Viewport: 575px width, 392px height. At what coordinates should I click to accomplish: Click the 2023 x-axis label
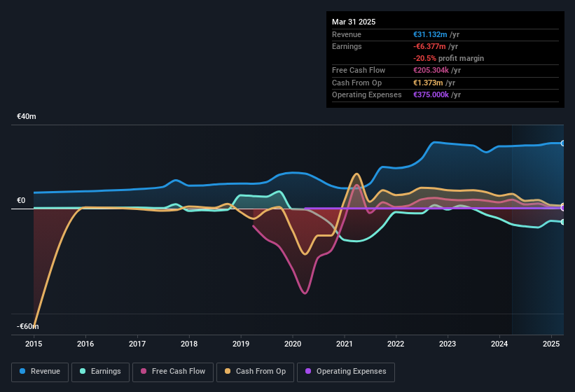[x=448, y=344]
